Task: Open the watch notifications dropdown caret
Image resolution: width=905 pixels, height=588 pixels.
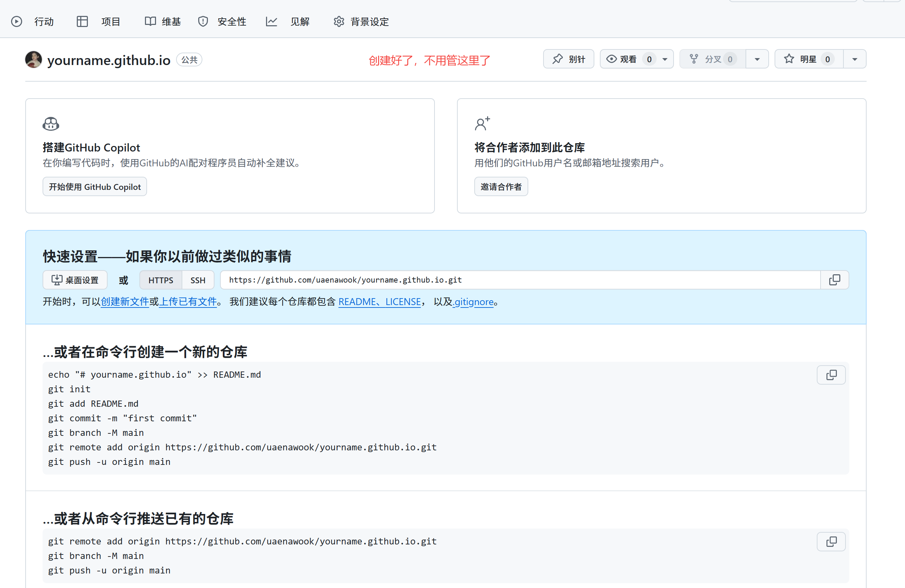Action: (665, 59)
